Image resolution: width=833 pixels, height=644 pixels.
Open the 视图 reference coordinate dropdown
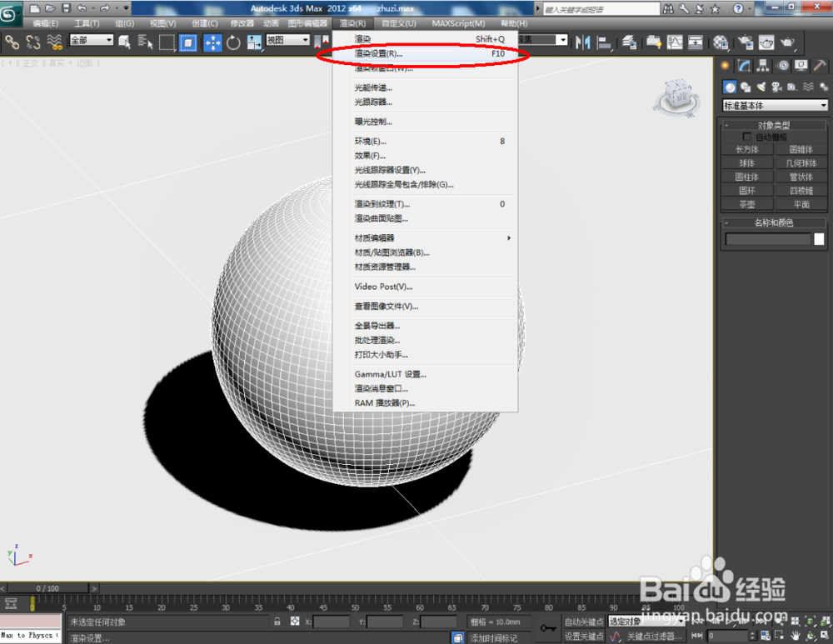(287, 40)
